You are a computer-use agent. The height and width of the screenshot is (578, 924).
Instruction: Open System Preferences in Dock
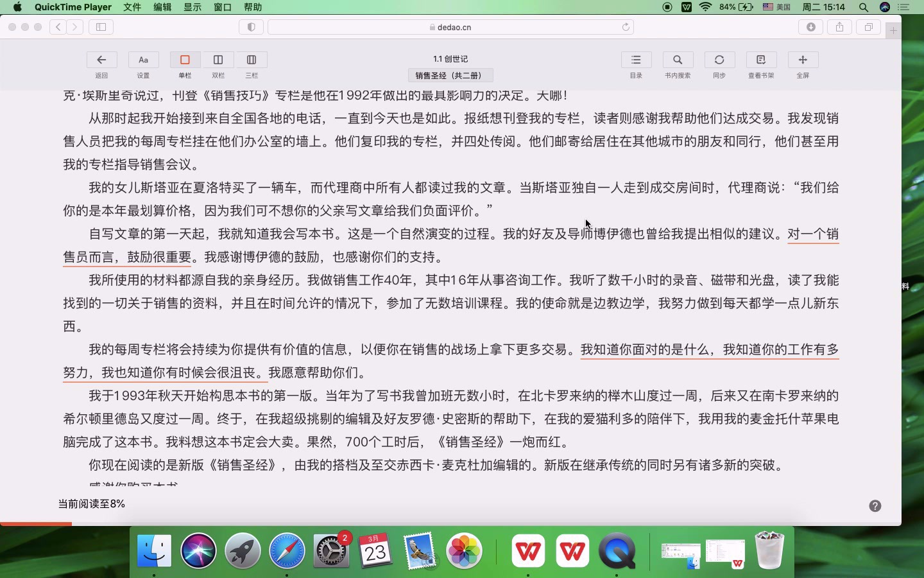[331, 550]
